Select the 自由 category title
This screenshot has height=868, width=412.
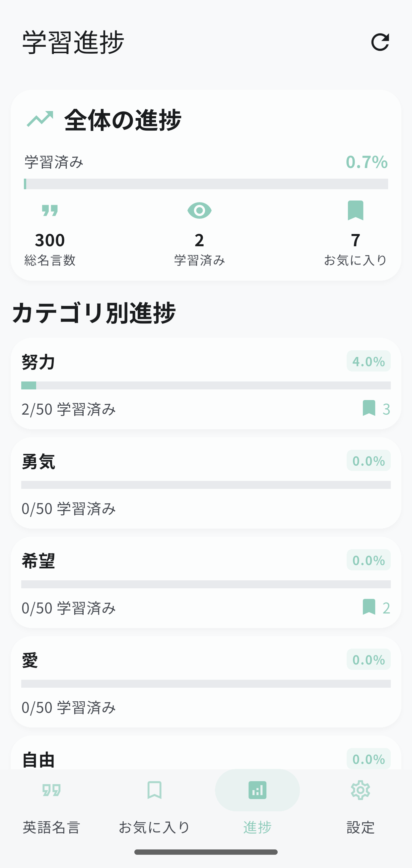tap(38, 760)
